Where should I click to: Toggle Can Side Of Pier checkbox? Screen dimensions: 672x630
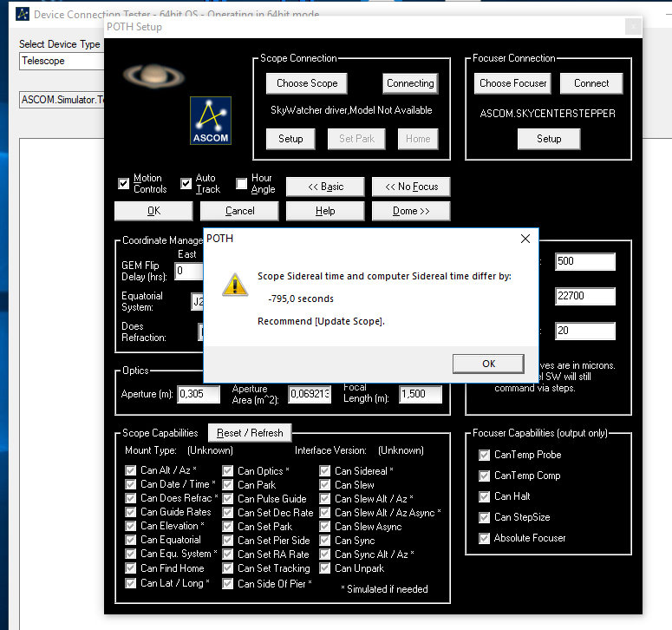click(227, 584)
